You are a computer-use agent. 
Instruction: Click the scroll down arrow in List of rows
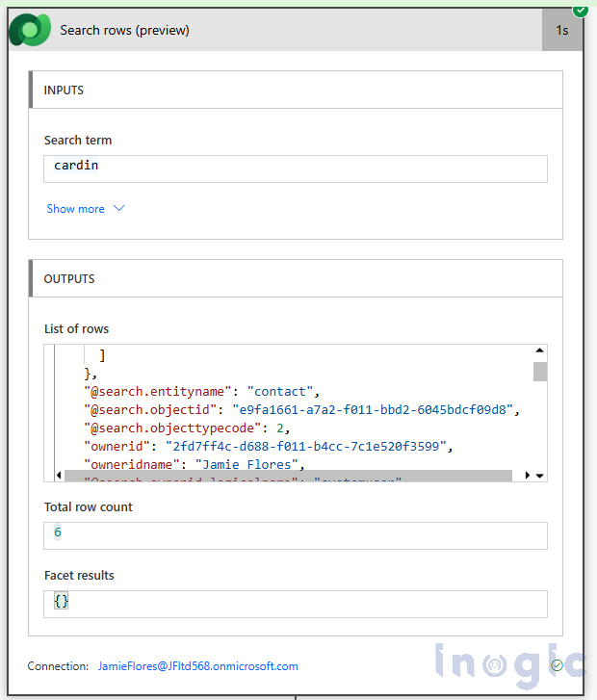pos(540,475)
